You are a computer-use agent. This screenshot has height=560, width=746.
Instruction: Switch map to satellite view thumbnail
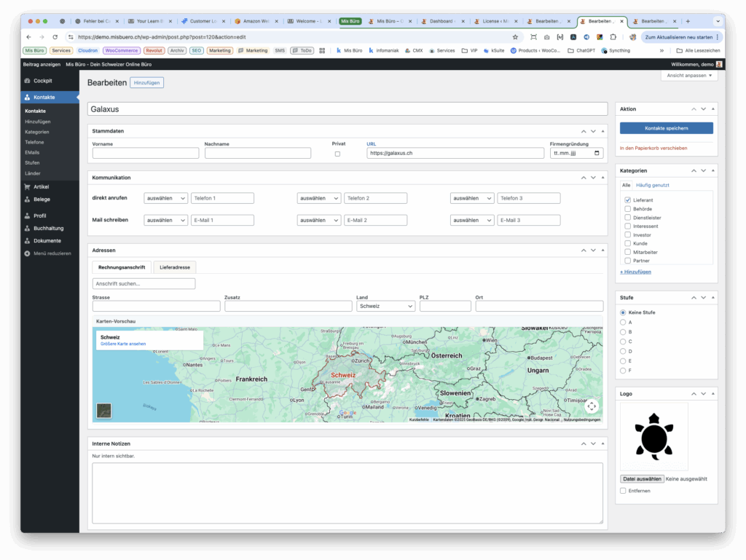pyautogui.click(x=104, y=411)
